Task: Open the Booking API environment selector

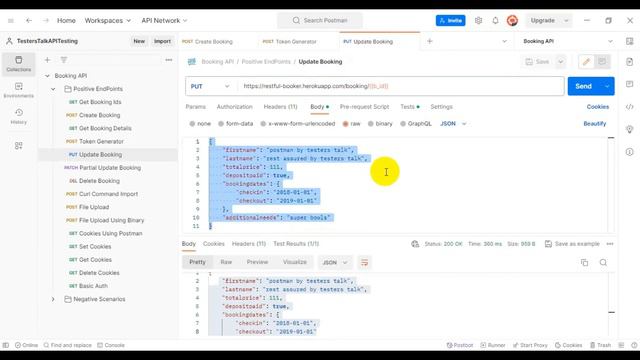Action: tap(567, 41)
